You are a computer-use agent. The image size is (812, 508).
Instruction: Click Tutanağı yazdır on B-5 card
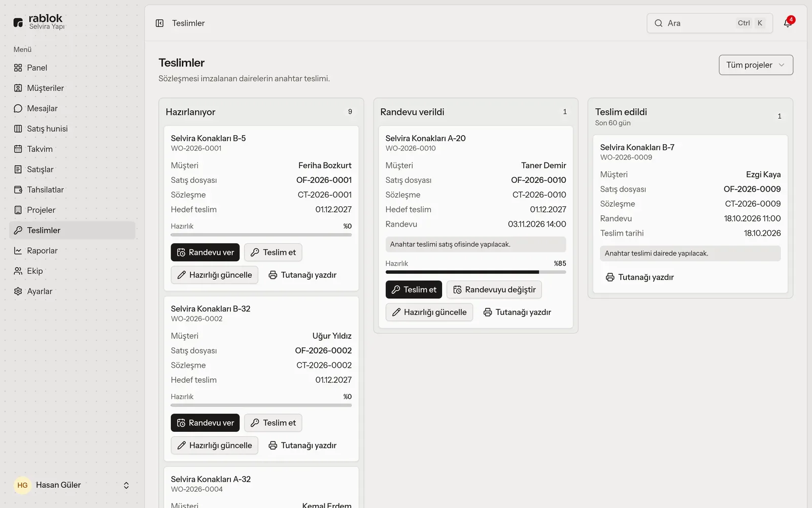click(302, 275)
